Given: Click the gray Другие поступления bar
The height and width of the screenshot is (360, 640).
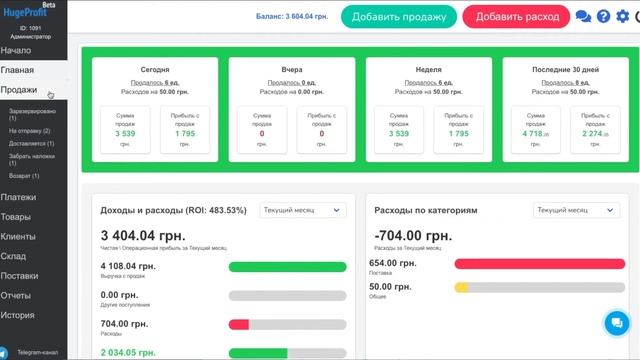Looking at the screenshot, I should [x=287, y=296].
